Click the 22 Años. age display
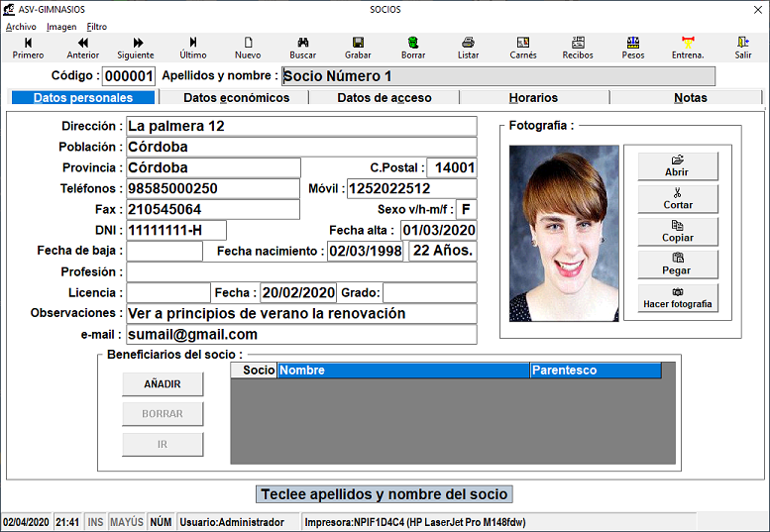Screen dimensions: 770x532 pos(442,251)
